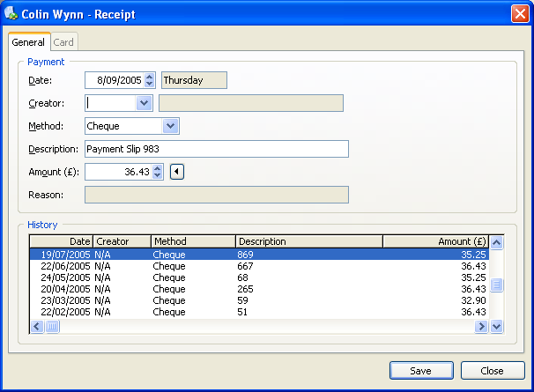The width and height of the screenshot is (534, 392).
Task: Sort history by Amount (£) column header
Action: [435, 241]
